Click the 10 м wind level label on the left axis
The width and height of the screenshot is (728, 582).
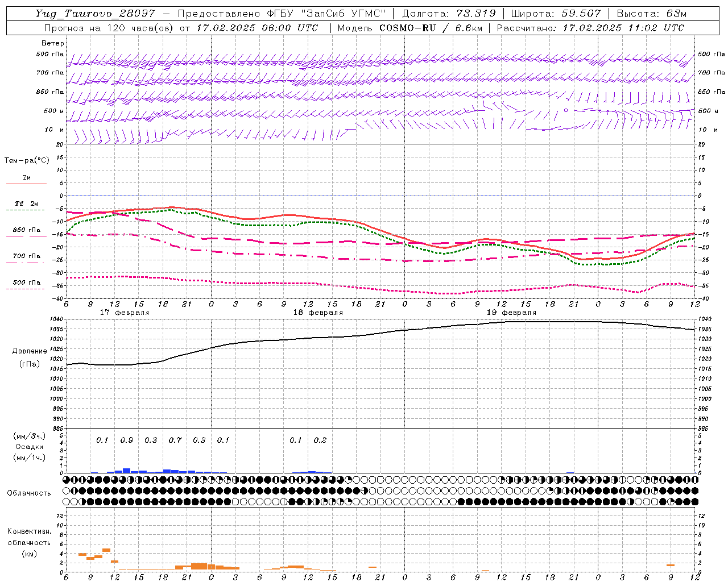[54, 130]
